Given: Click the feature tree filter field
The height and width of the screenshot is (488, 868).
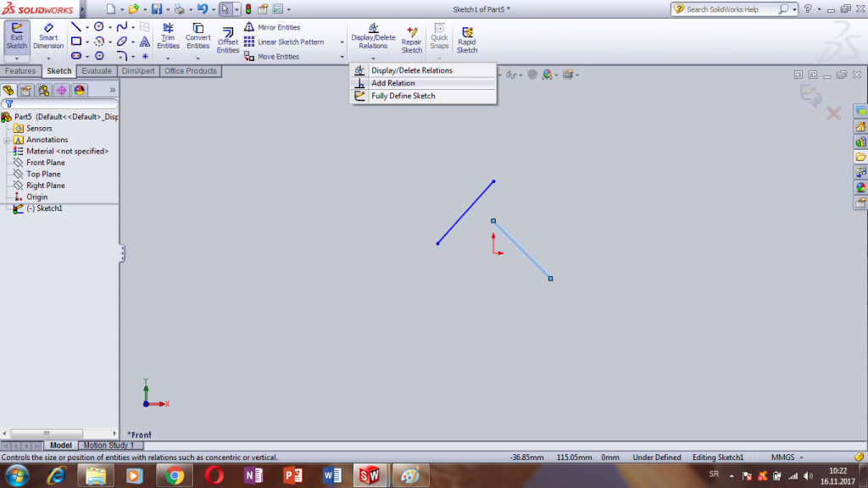Looking at the screenshot, I should [x=60, y=104].
